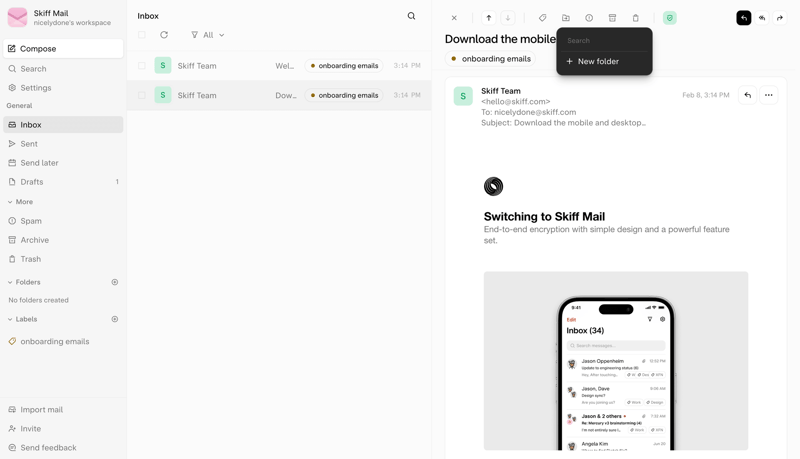Open the Skiff Team Wel... email row
The image size is (800, 459).
coord(279,66)
